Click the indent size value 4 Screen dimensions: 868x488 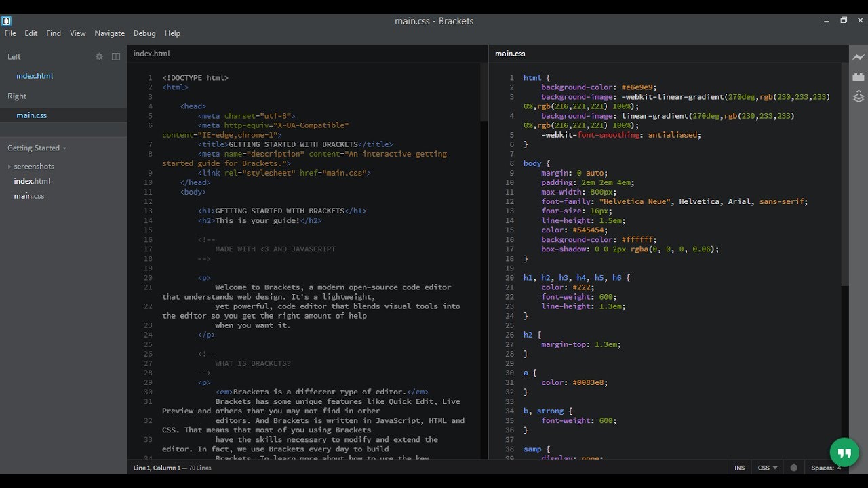pos(839,468)
